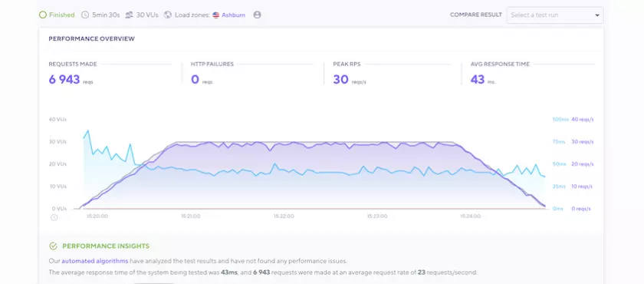Click the 15:24:00 time axis label
The image size is (644, 284).
coord(470,216)
